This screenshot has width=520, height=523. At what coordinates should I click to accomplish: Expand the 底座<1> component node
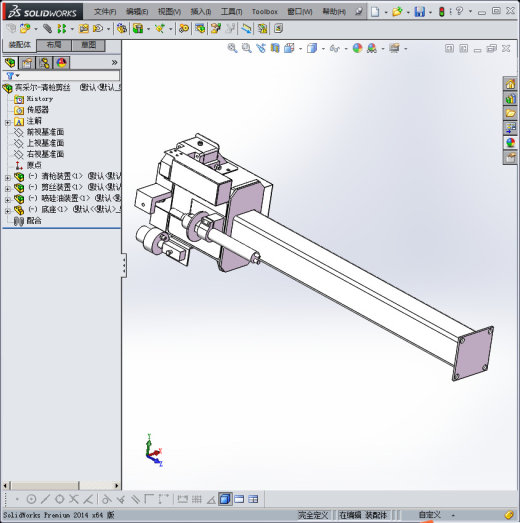click(x=8, y=211)
